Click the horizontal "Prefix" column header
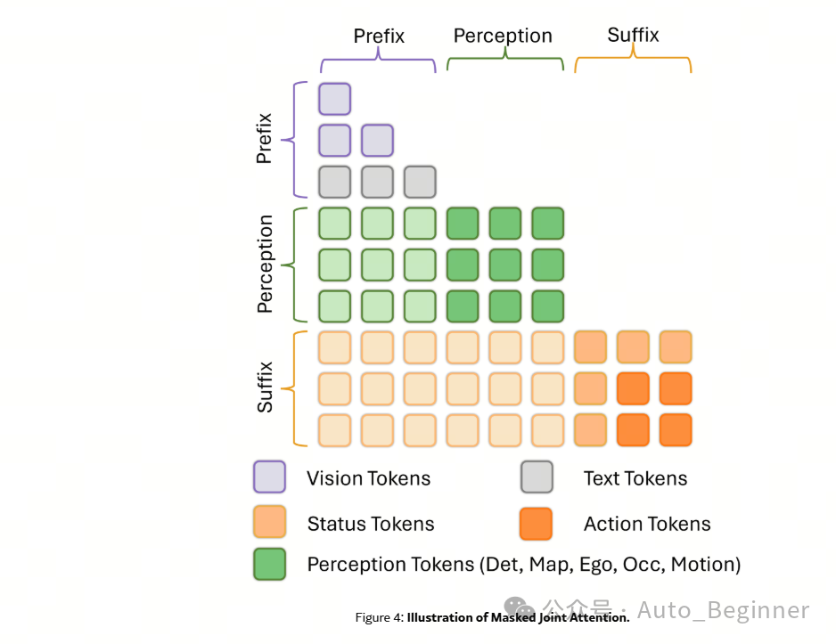The width and height of the screenshot is (836, 644). point(379,37)
